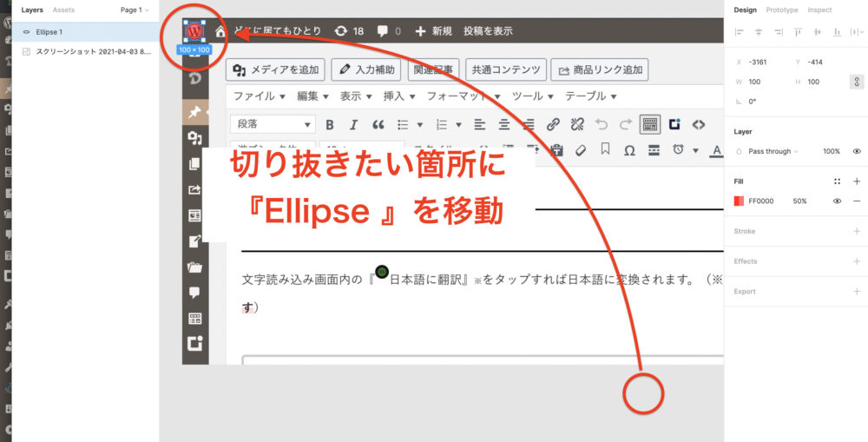Click the layer opacity 100% value
868x442 pixels.
(x=832, y=151)
